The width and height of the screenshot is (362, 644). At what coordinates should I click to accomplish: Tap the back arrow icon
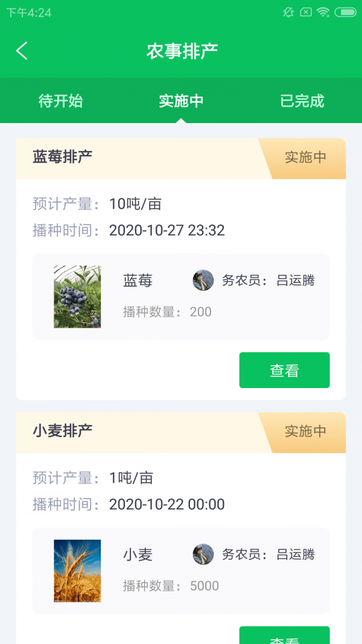[x=22, y=51]
